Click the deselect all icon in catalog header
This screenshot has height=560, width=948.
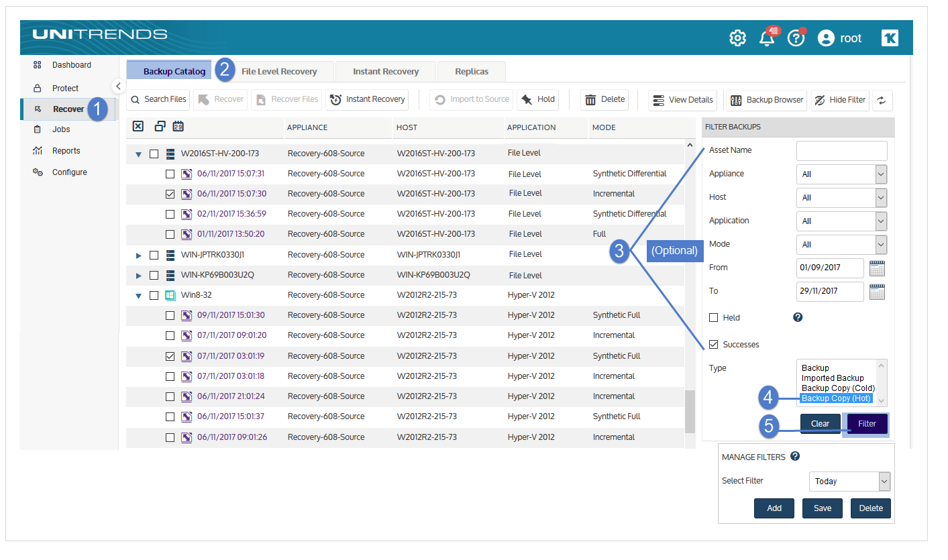[x=138, y=126]
